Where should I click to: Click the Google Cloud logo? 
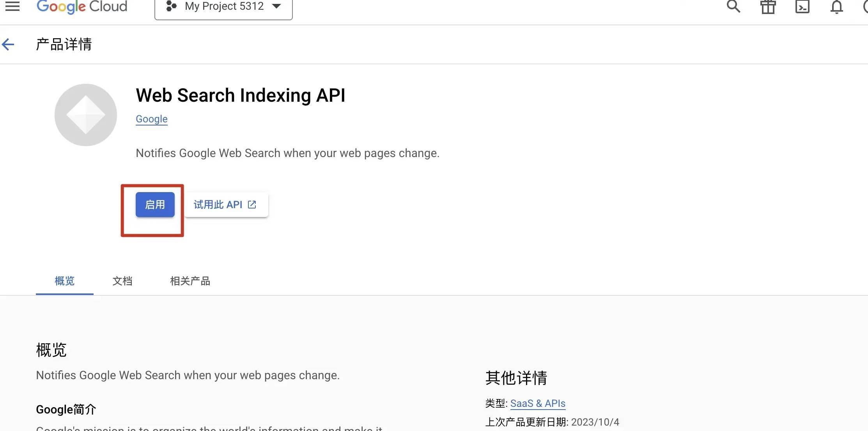82,6
